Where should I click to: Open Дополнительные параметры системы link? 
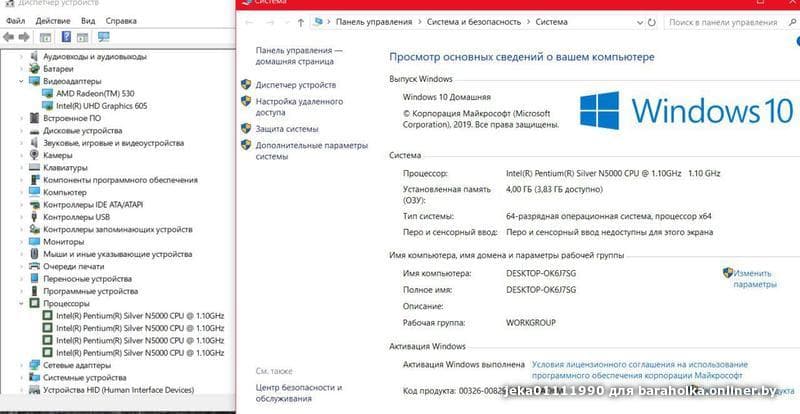pyautogui.click(x=312, y=151)
